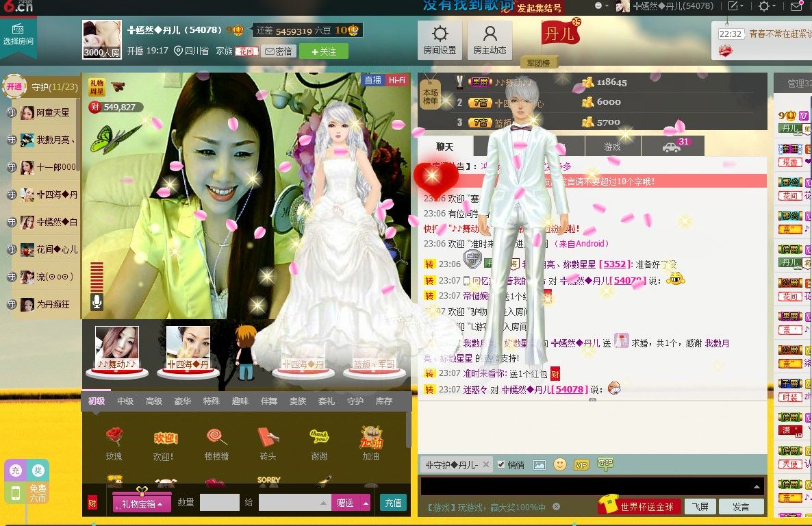
Task: Open the mail inbox icon in top bar
Action: 796,6
